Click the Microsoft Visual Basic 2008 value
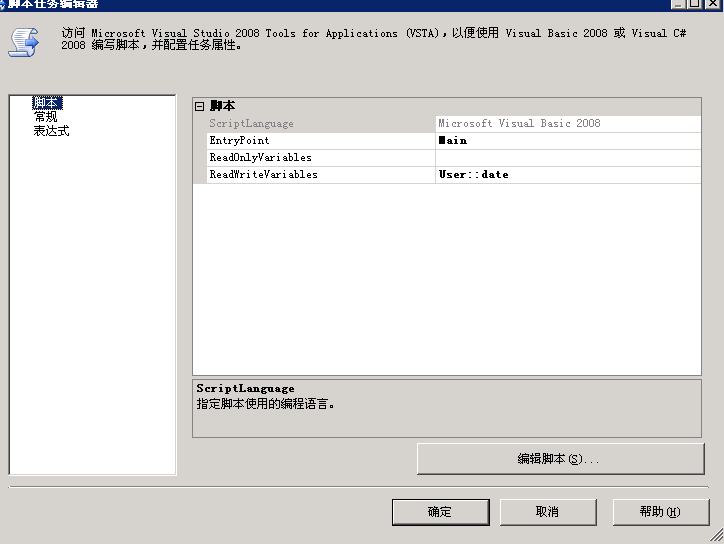The height and width of the screenshot is (544, 724). (x=519, y=124)
